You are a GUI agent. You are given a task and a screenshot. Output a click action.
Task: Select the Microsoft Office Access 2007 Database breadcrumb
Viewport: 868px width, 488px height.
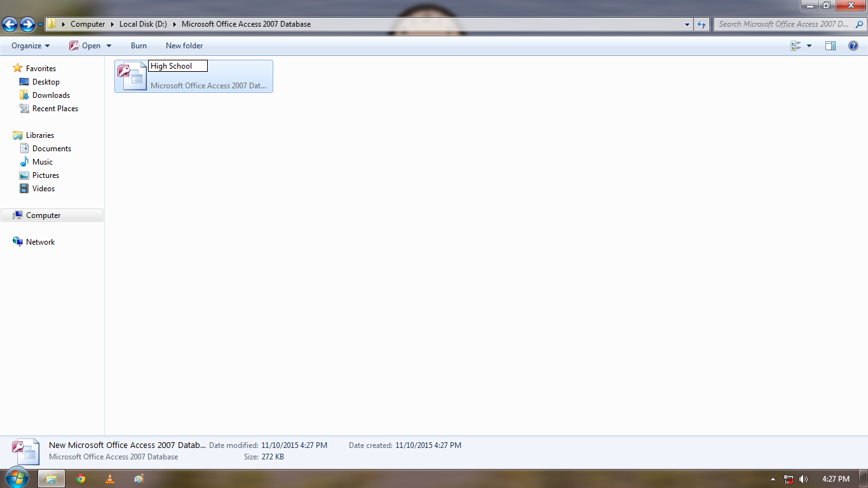(246, 24)
